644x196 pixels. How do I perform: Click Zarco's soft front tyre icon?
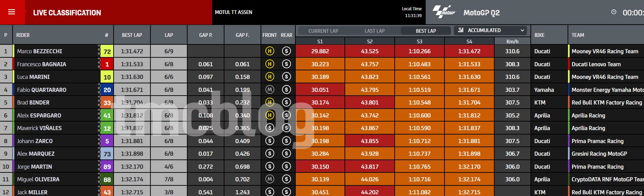pyautogui.click(x=269, y=141)
